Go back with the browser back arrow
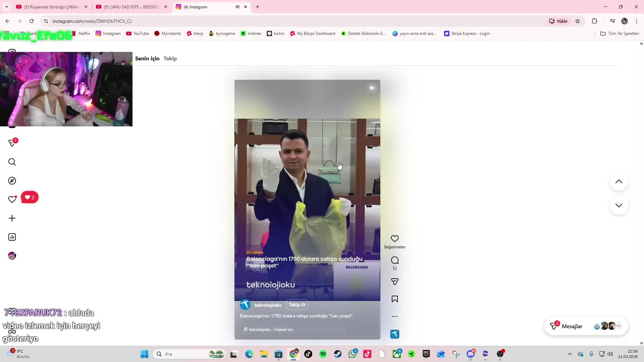This screenshot has width=644, height=362. click(7, 21)
